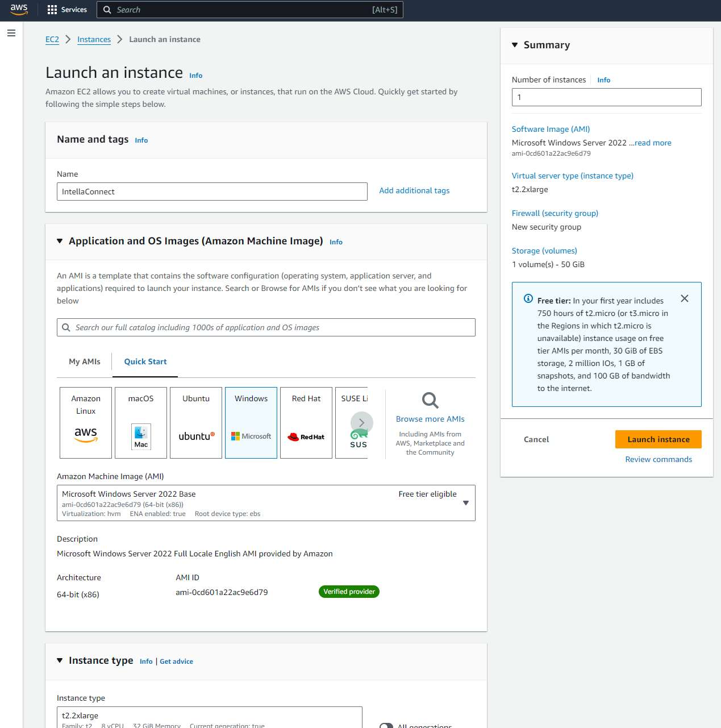Click the AMI catalog search field

[x=266, y=327]
